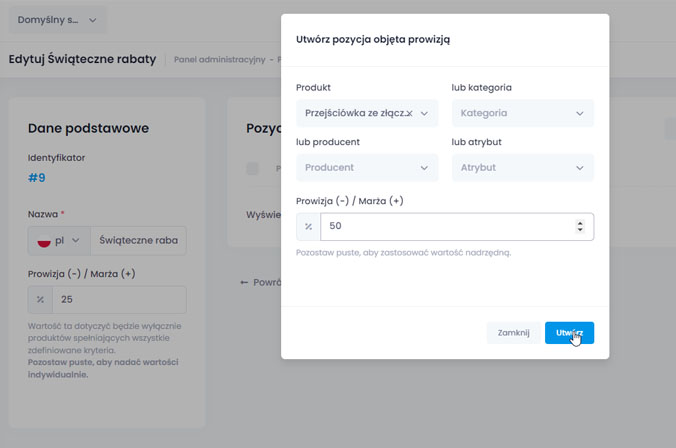Focus the commission input containing 50
This screenshot has height=448, width=676.
(x=445, y=227)
